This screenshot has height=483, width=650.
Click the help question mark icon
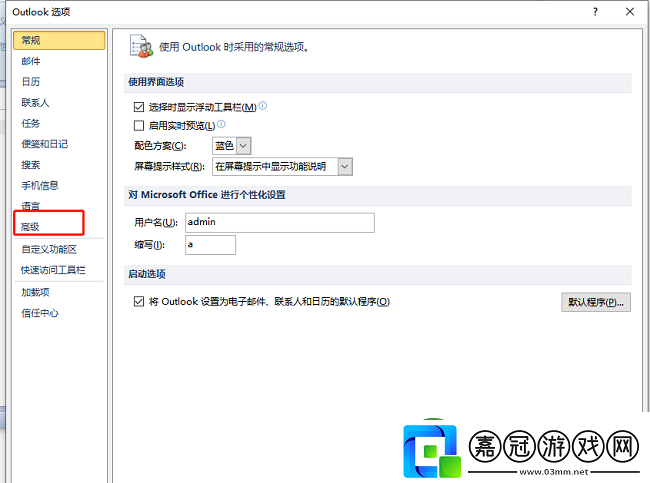click(x=595, y=12)
